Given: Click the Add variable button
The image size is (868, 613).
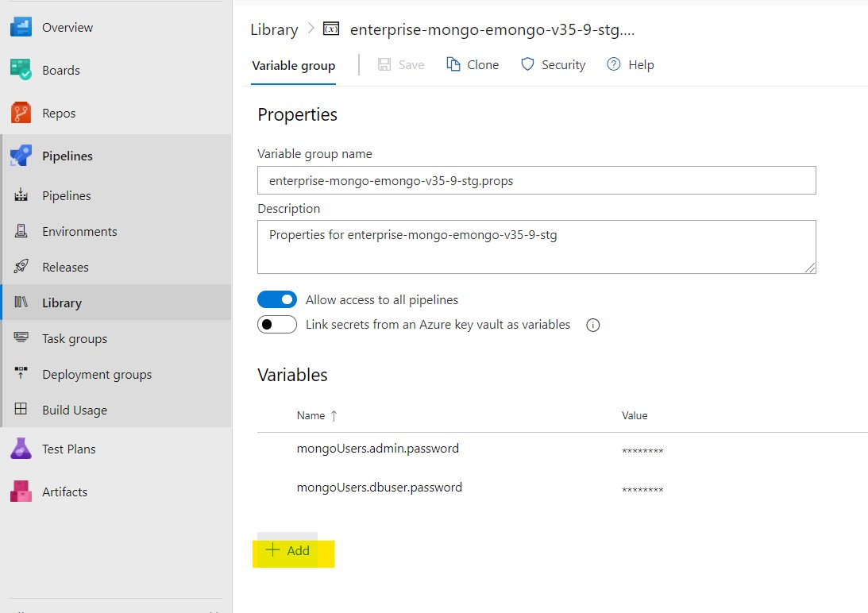Looking at the screenshot, I should point(288,550).
